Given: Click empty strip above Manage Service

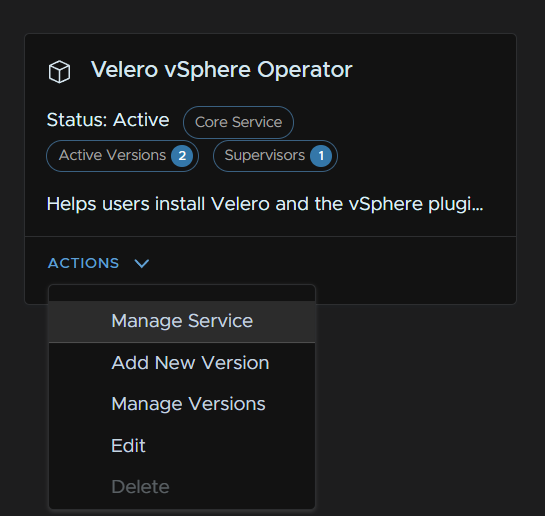Looking at the screenshot, I should point(182,293).
